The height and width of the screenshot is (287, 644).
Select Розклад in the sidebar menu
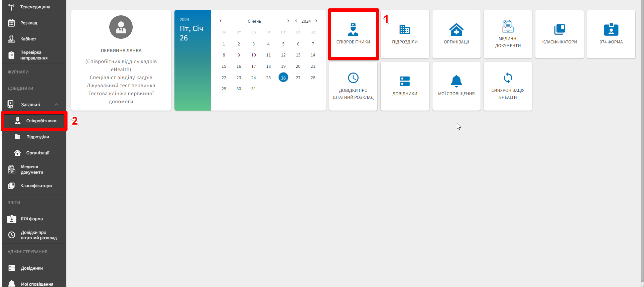point(29,23)
